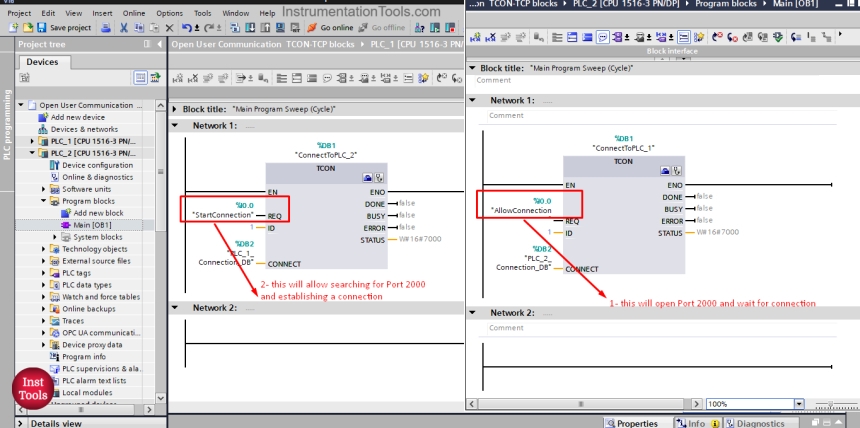The height and width of the screenshot is (428, 860).
Task: Click the Stop CPU icon
Action: point(450,27)
